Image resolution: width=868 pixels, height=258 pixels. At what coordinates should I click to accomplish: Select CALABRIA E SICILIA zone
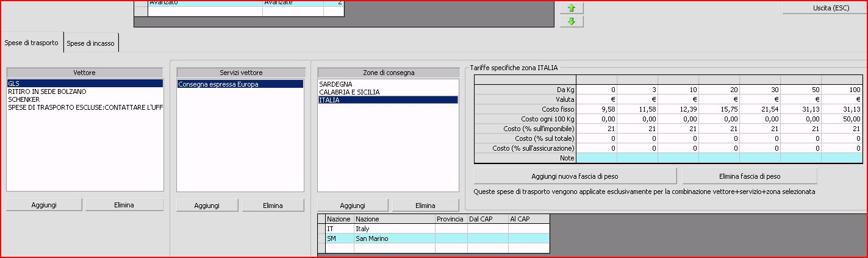tap(388, 91)
